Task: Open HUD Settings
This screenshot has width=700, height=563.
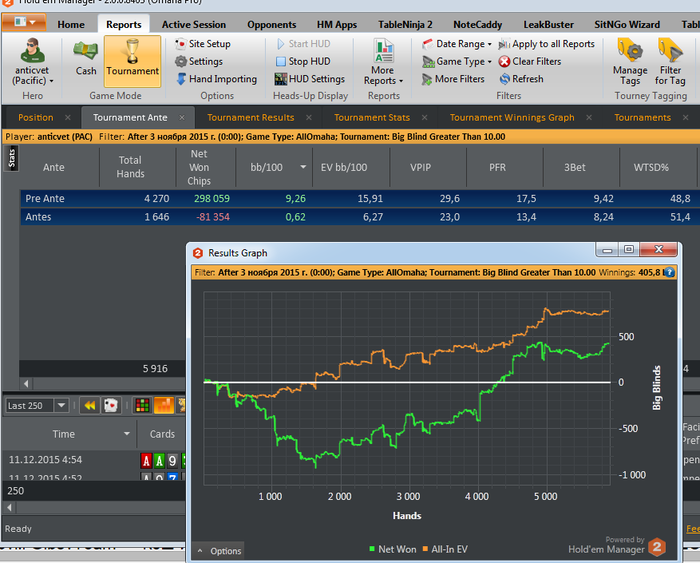Action: (x=310, y=79)
